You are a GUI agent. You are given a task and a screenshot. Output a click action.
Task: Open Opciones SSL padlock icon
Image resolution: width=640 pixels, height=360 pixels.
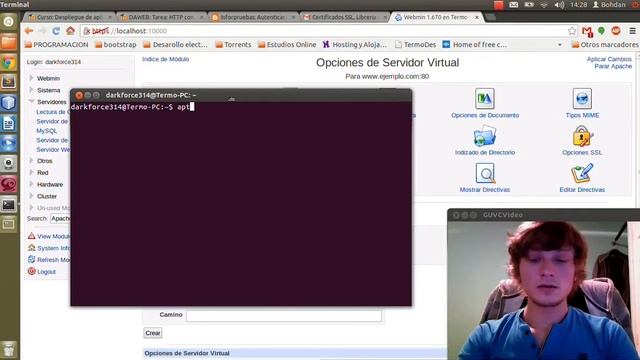582,136
